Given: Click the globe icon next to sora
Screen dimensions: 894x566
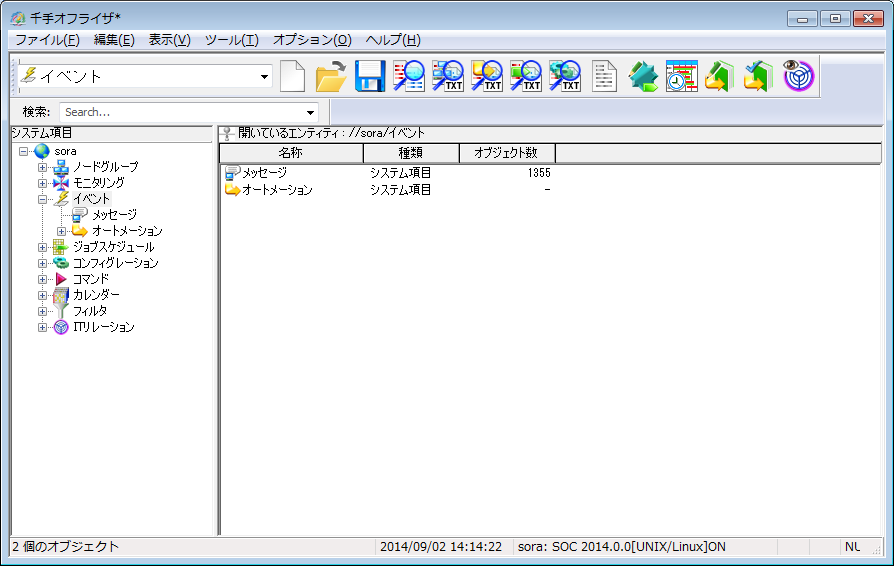Looking at the screenshot, I should coord(42,152).
